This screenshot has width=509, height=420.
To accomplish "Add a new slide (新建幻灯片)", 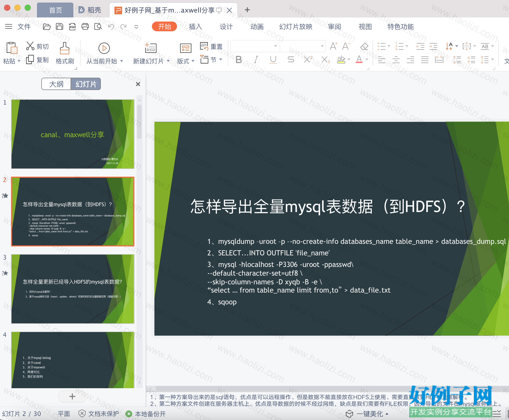I will coord(151,48).
